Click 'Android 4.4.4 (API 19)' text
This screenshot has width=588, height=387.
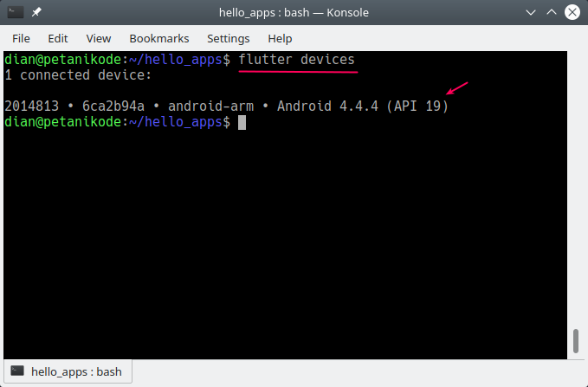[x=363, y=106]
